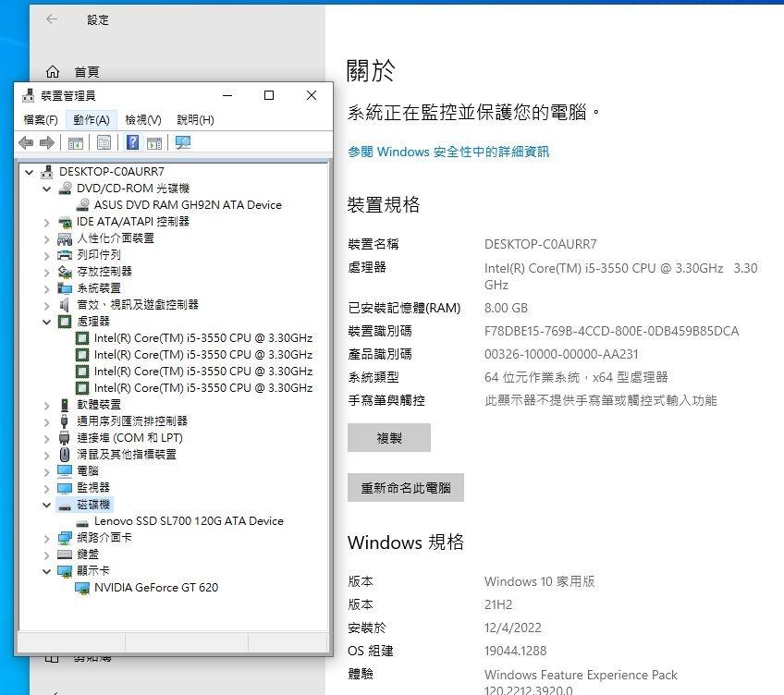Click the blue Help question mark icon

[132, 142]
